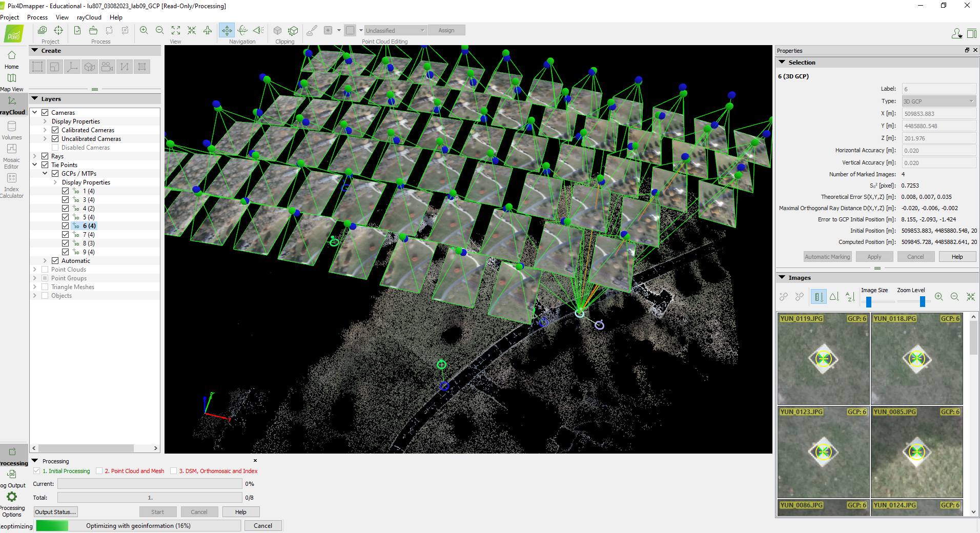Open the Log Output panel
Screen dimensions: 980x533
click(x=12, y=479)
